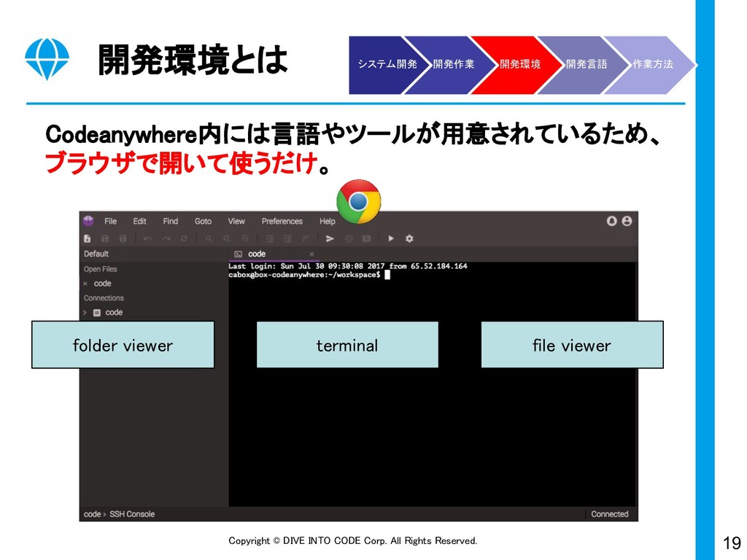This screenshot has width=747, height=560.
Task: Click the dimmed Preview icon
Action: coord(366,238)
